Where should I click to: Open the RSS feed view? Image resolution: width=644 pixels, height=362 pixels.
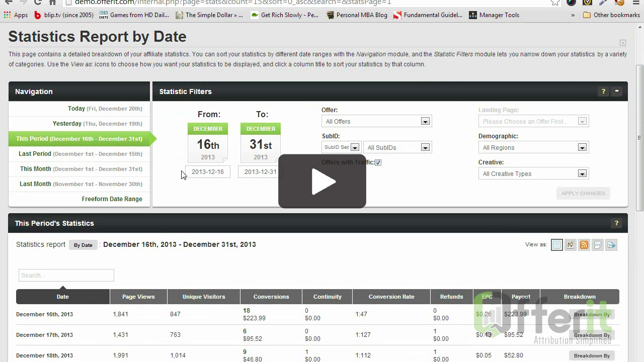(584, 245)
